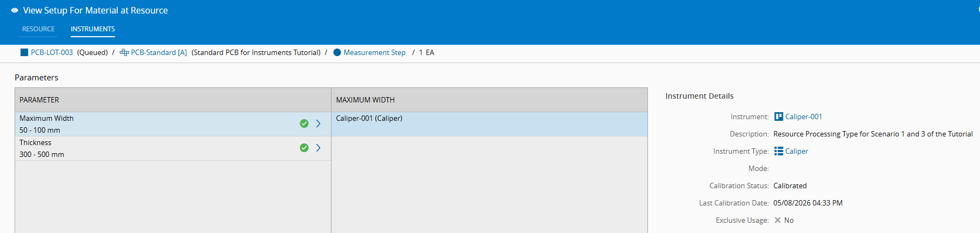The height and width of the screenshot is (233, 980).
Task: Follow the Measurement Step link
Action: [375, 52]
